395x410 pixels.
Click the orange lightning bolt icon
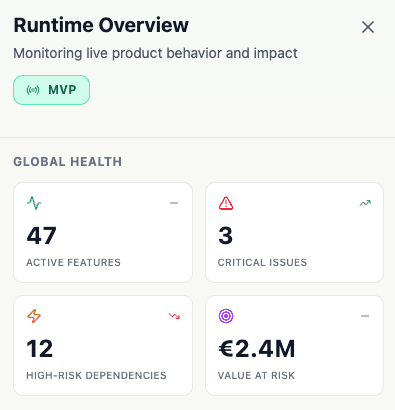click(34, 316)
